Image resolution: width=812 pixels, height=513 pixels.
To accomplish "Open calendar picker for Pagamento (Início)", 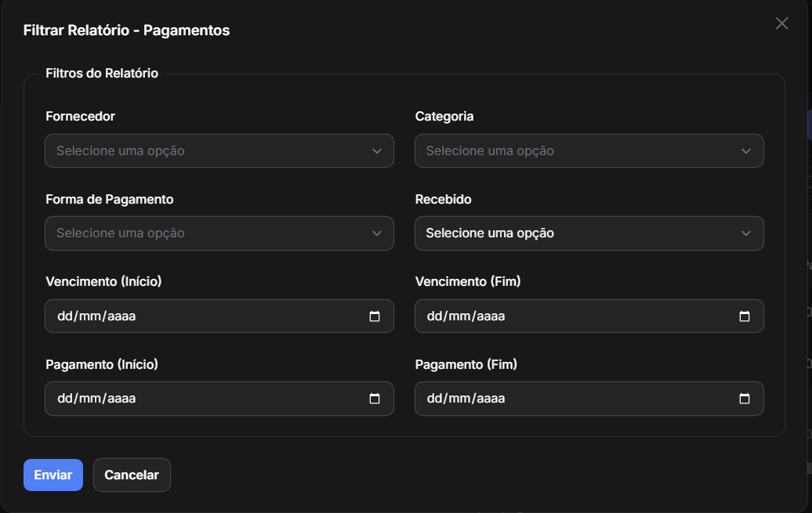I will pyautogui.click(x=375, y=399).
